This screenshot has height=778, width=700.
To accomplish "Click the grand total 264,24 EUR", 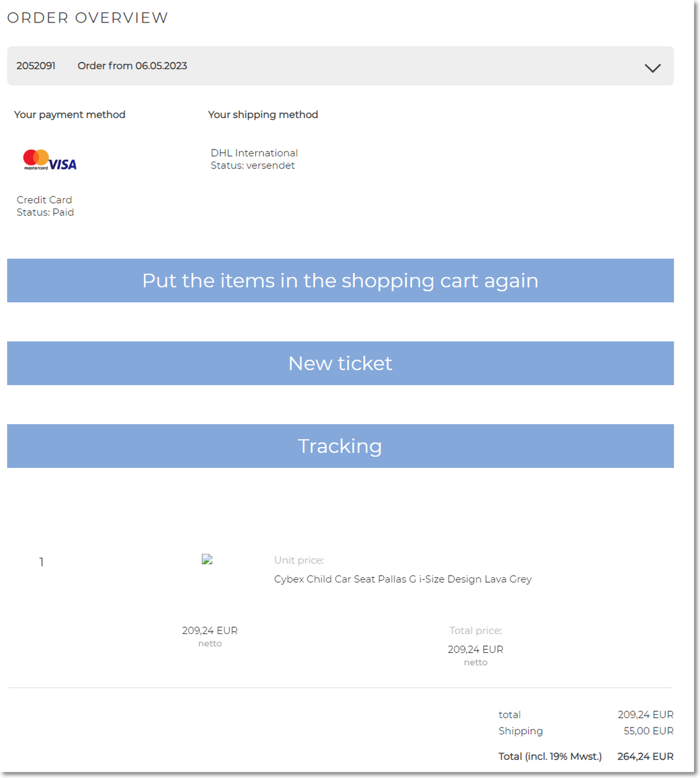I will [645, 756].
